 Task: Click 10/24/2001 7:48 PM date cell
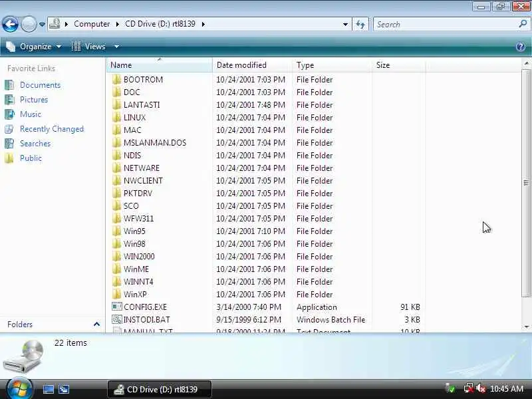coord(251,105)
